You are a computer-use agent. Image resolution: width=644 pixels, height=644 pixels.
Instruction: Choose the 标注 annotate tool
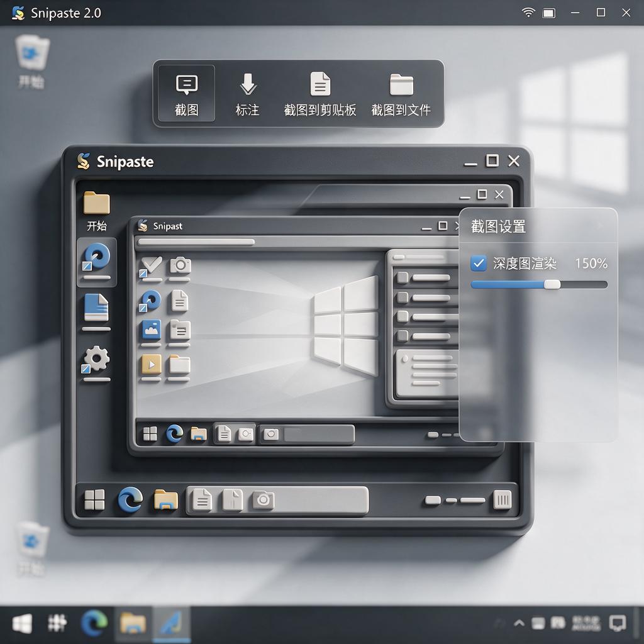(248, 94)
